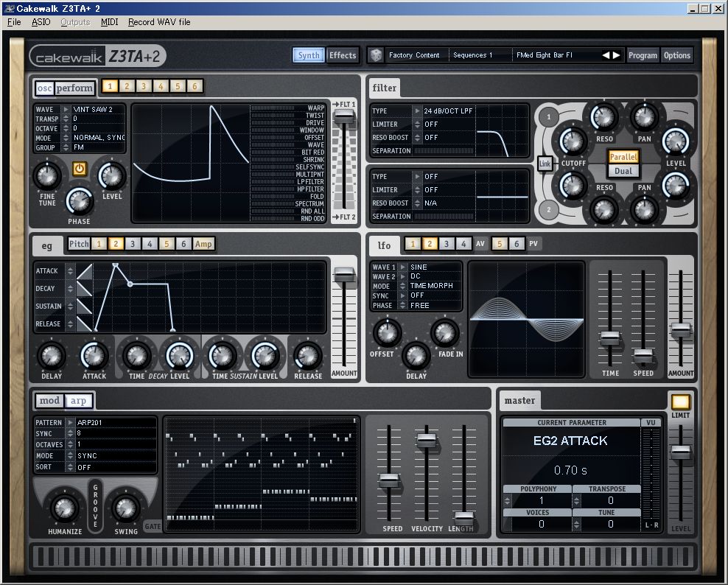Toggle the oscillator power button

[80, 169]
